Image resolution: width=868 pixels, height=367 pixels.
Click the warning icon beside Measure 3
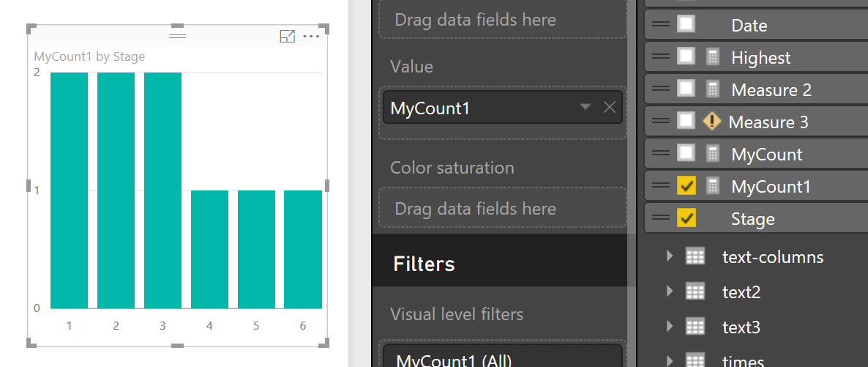(x=711, y=122)
